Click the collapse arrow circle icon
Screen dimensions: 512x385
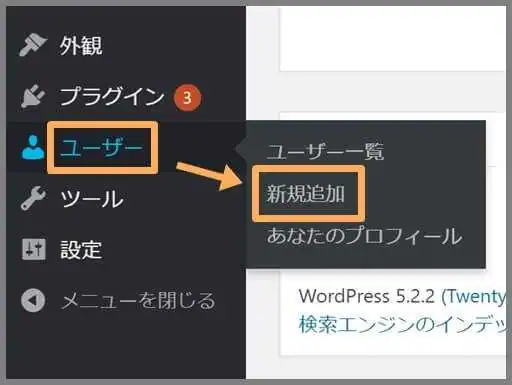click(33, 300)
